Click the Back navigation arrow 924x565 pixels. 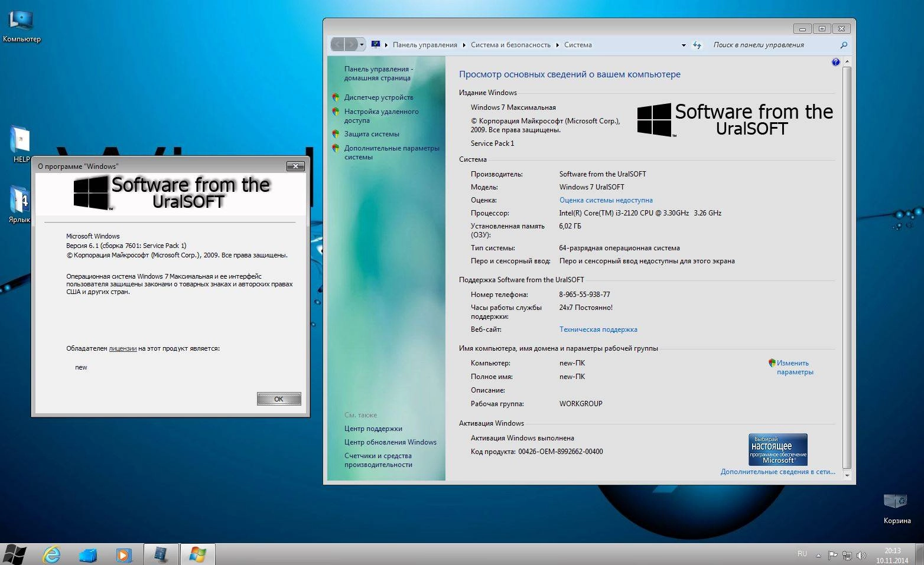(x=338, y=44)
